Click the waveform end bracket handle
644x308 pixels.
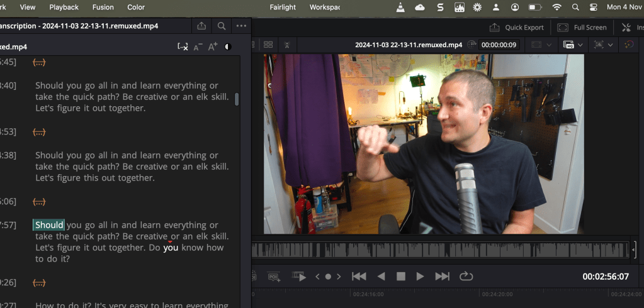(635, 250)
